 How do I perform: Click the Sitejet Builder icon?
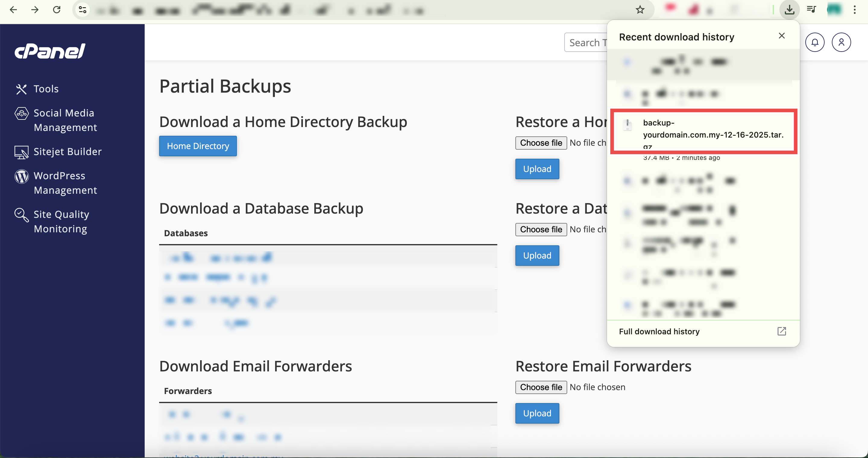pyautogui.click(x=21, y=152)
